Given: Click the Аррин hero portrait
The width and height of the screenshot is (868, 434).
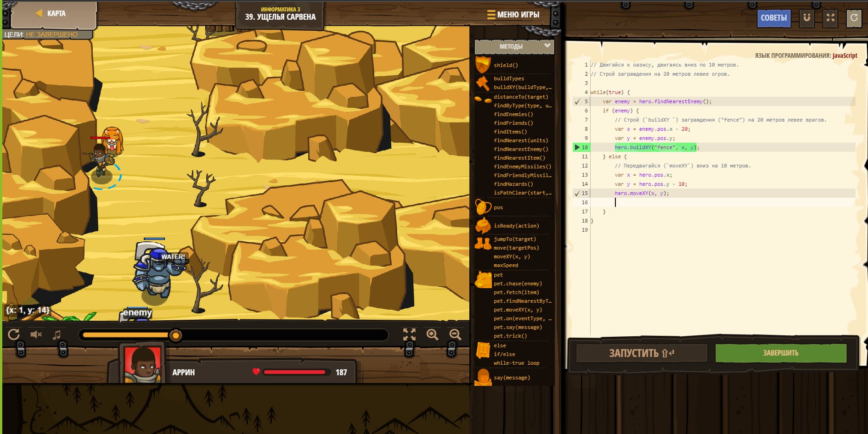Looking at the screenshot, I should [x=143, y=365].
